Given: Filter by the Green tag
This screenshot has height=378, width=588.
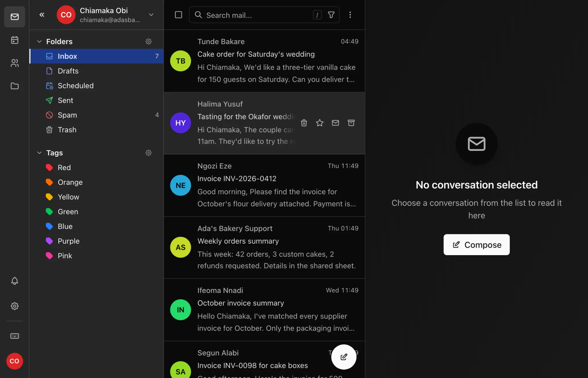Looking at the screenshot, I should tap(96, 212).
